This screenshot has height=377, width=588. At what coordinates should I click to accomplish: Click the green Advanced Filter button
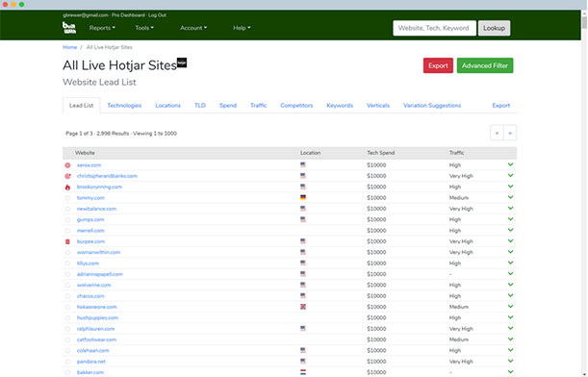[x=485, y=65]
